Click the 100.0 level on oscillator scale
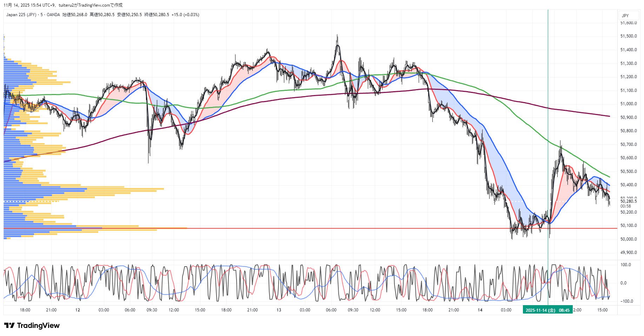The width and height of the screenshot is (644, 336). click(625, 265)
